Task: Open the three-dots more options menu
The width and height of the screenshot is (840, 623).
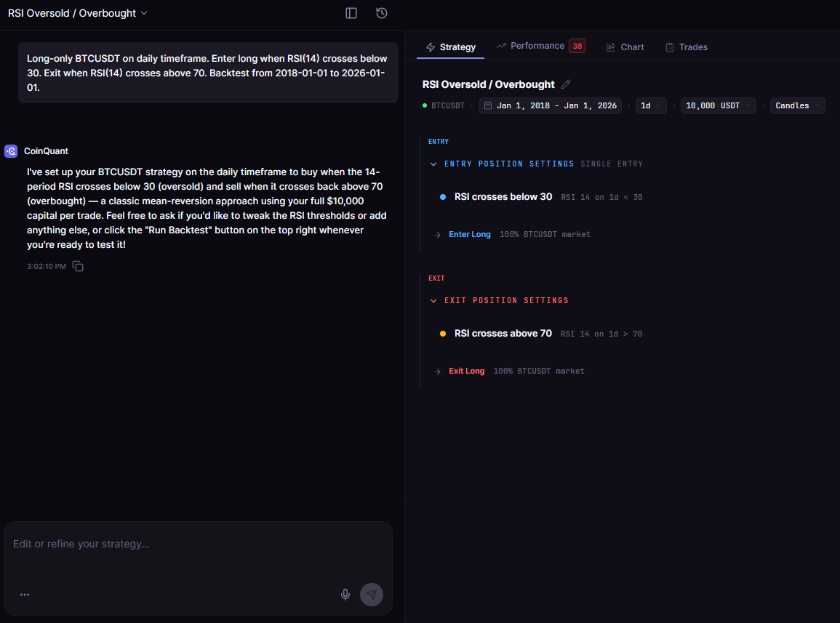Action: 25,595
